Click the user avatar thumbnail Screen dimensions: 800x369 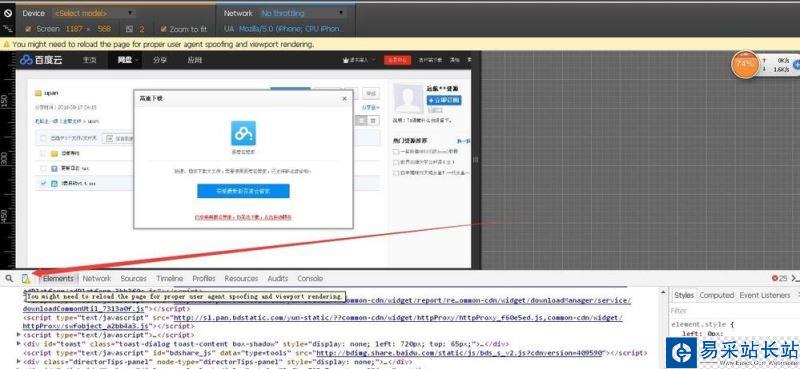tap(409, 99)
